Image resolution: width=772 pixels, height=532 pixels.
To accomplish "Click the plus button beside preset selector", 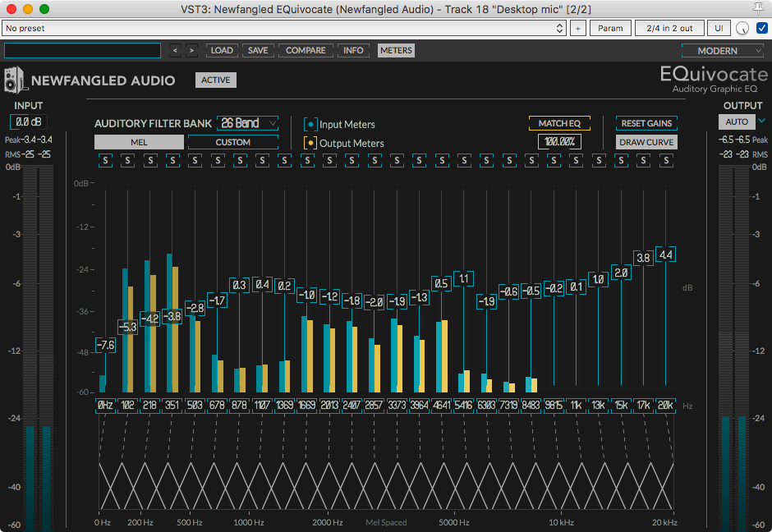I will point(578,28).
